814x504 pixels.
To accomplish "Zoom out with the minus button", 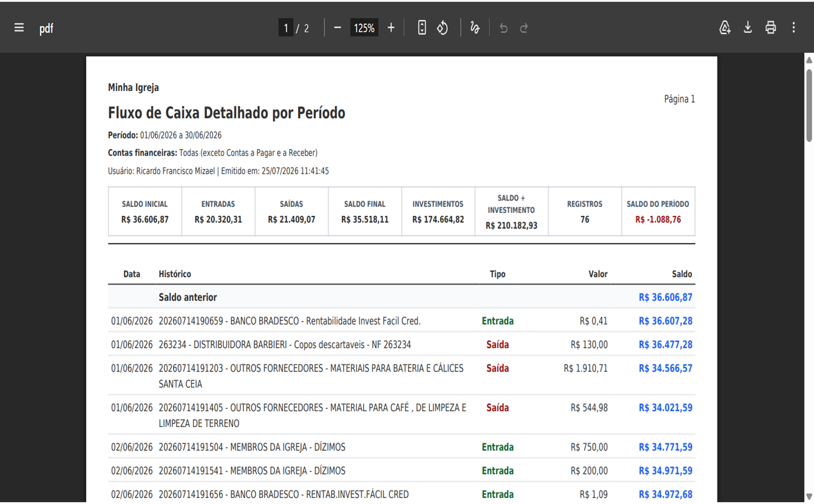I will [x=337, y=28].
